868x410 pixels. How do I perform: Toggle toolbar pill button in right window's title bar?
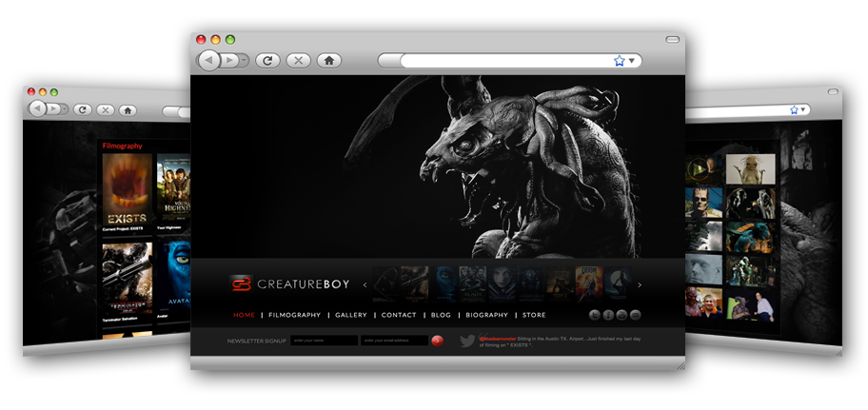[833, 91]
